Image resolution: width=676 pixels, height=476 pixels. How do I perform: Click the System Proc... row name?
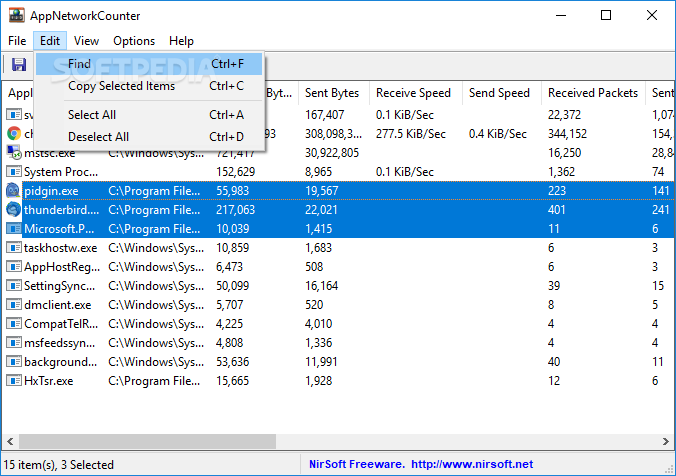61,172
